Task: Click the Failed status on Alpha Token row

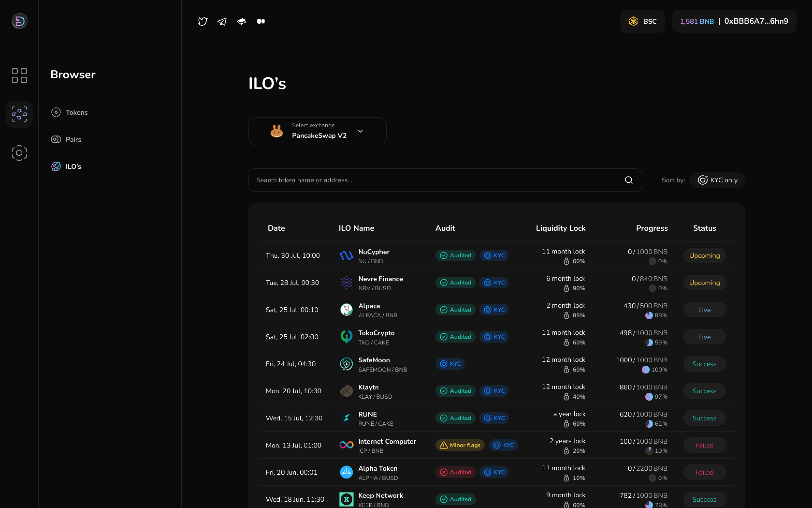Action: pos(704,472)
